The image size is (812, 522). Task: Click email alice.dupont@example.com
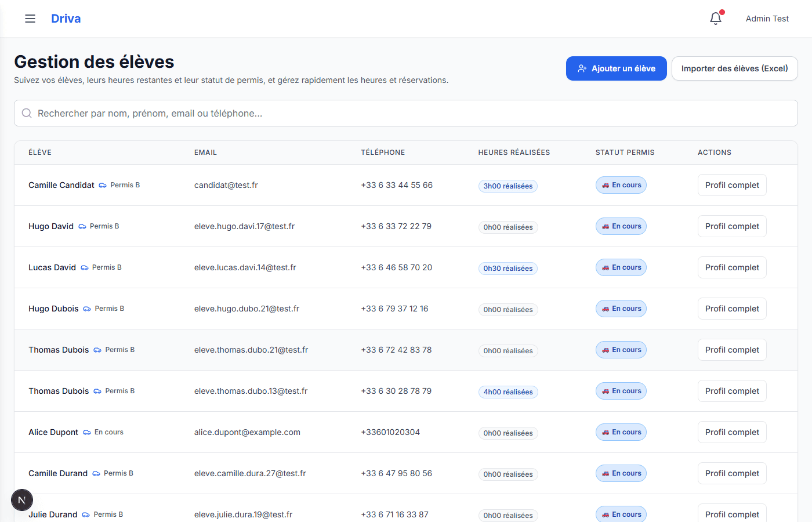247,432
